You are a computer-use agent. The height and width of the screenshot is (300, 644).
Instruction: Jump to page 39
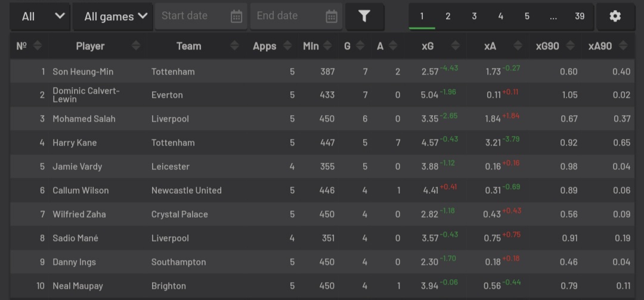[580, 16]
